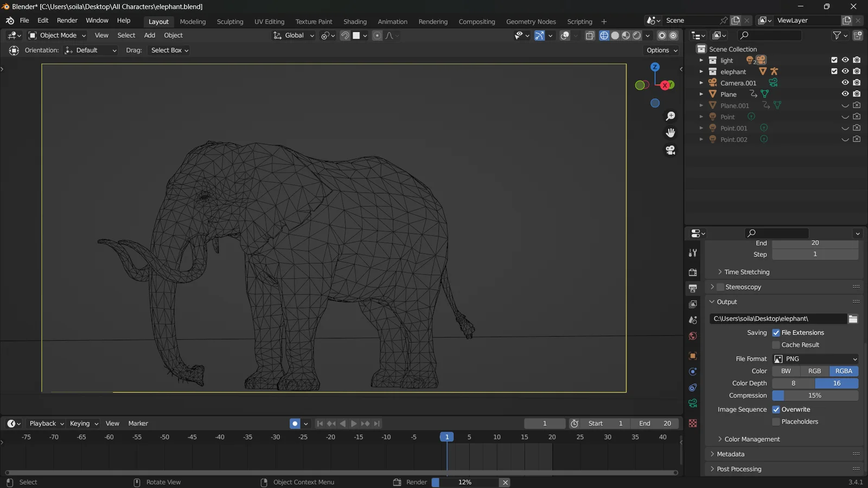The image size is (868, 488).
Task: Expand the Color Management section
Action: pos(749,439)
